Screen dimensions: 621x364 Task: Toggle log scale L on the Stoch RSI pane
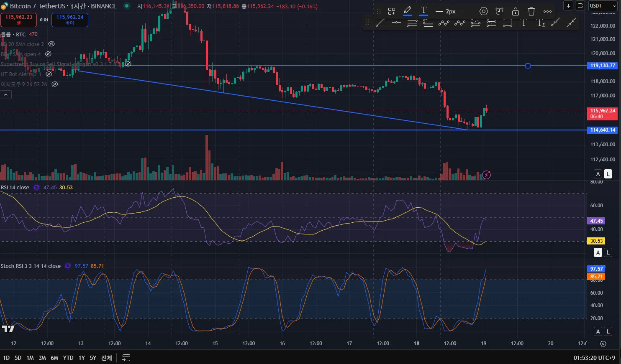pyautogui.click(x=608, y=331)
